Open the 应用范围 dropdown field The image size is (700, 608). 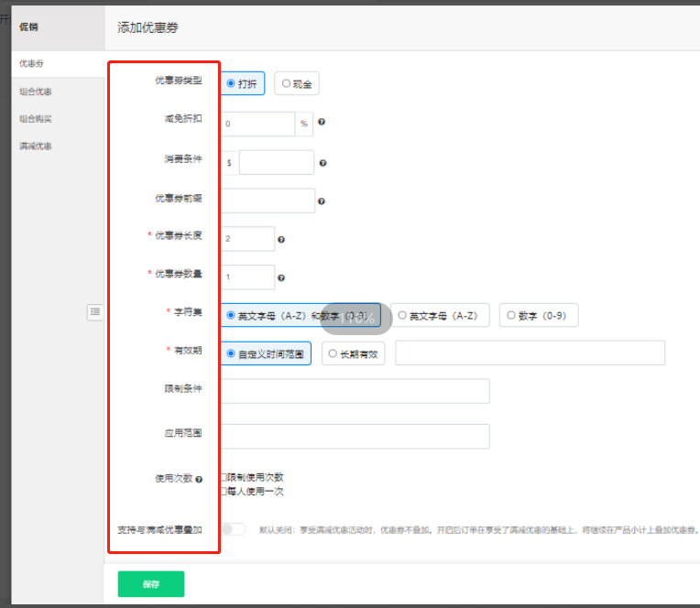(355, 436)
